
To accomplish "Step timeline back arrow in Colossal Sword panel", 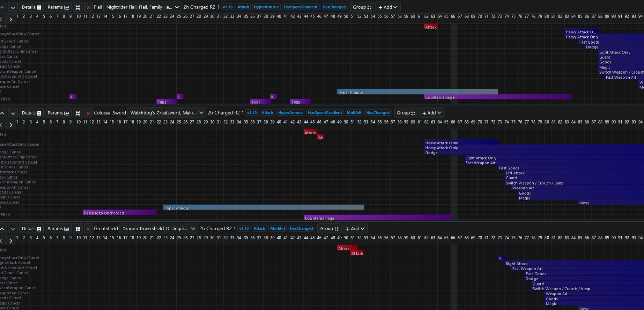I will pos(1,125).
